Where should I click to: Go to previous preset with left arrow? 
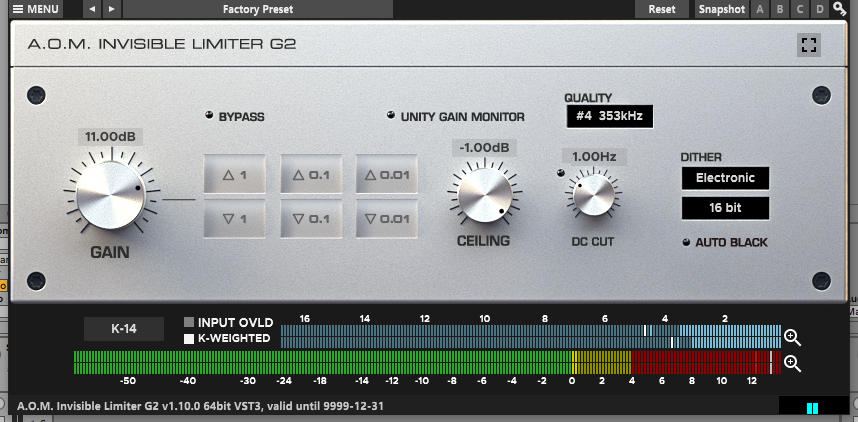click(x=92, y=9)
